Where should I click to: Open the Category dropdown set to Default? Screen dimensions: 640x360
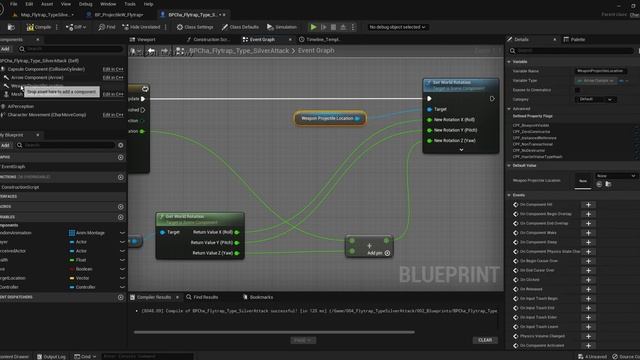pos(595,100)
